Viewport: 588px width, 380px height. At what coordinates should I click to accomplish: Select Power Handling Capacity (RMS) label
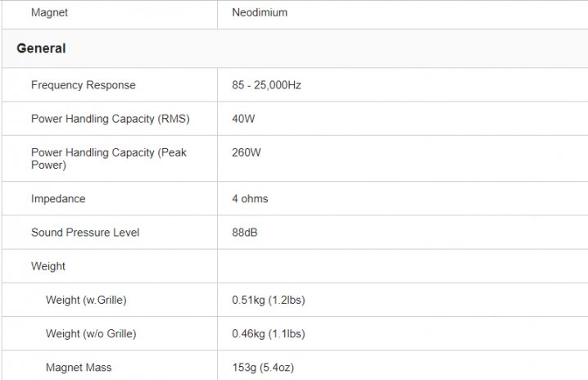110,119
